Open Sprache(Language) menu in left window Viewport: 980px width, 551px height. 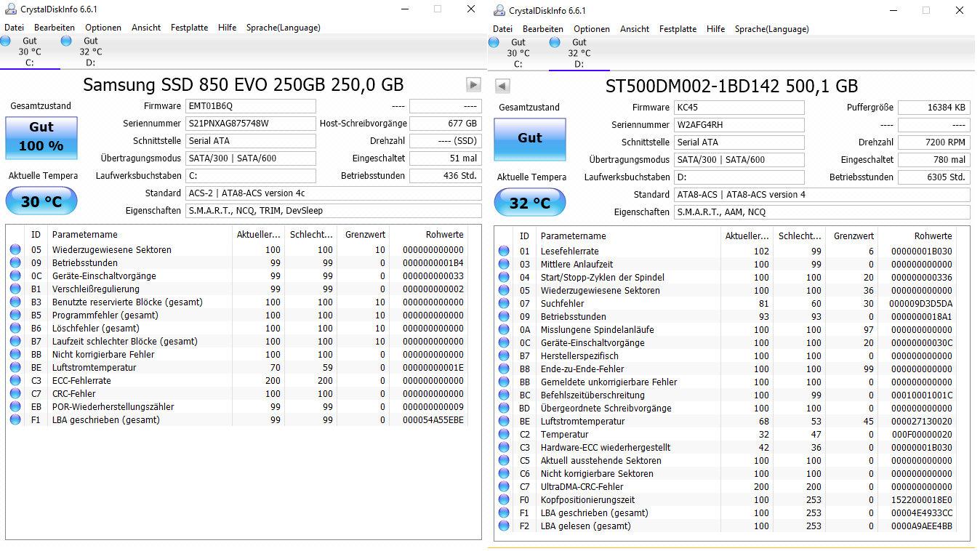[x=283, y=28]
